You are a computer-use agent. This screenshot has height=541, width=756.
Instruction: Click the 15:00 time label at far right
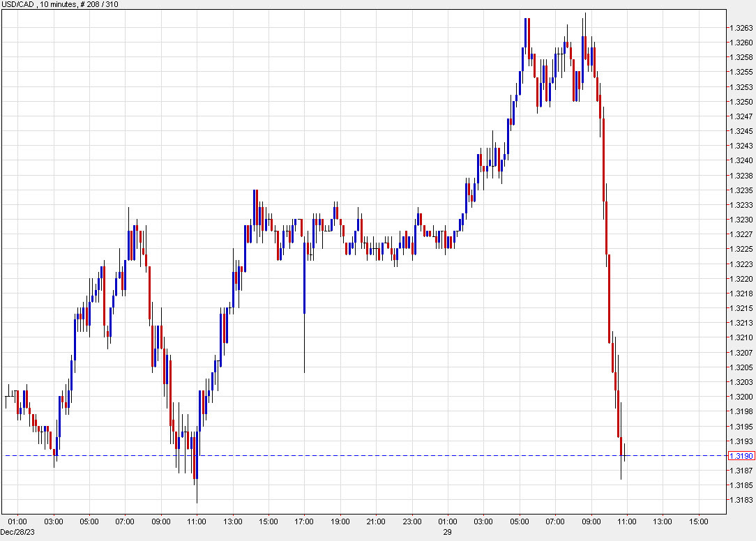coord(697,520)
